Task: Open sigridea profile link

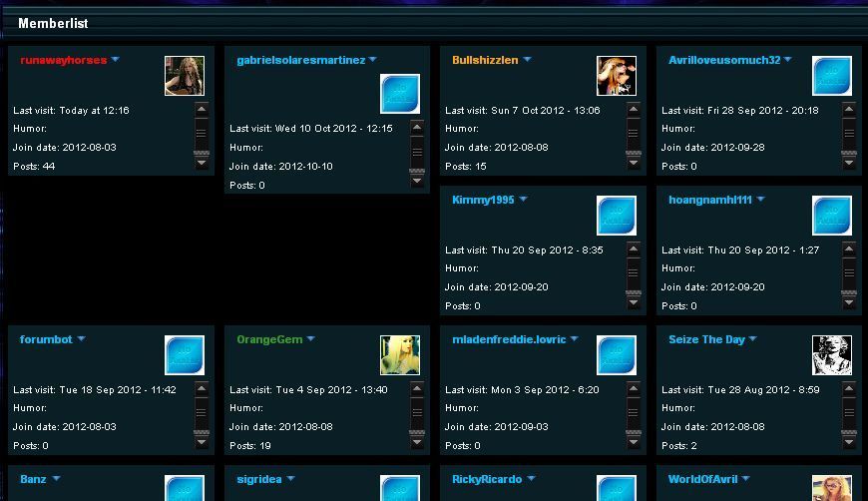Action: click(259, 479)
